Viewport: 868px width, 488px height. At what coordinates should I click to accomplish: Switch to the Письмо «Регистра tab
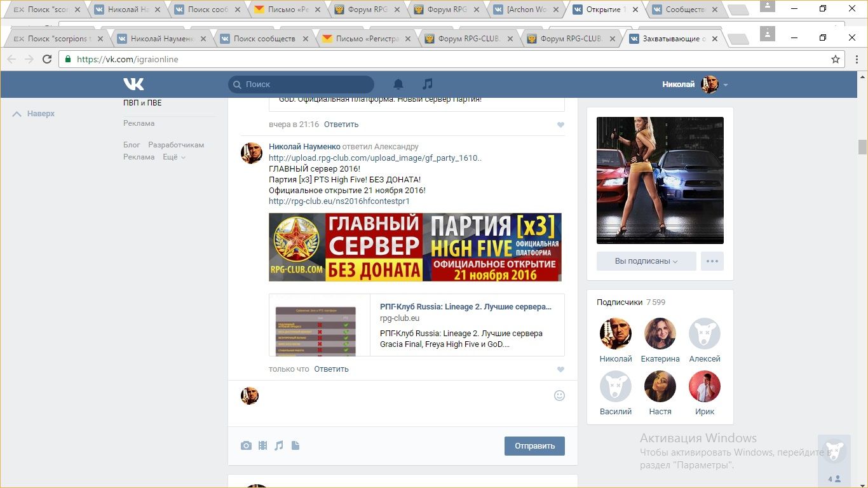point(367,39)
